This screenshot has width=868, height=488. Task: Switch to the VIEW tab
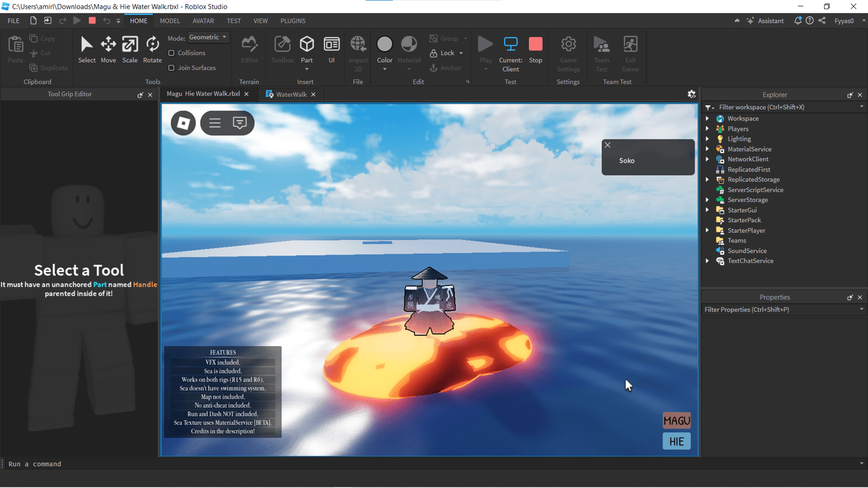260,21
